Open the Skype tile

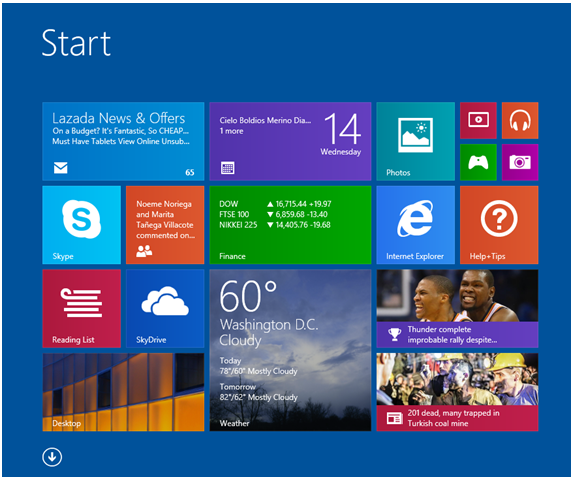click(x=81, y=225)
